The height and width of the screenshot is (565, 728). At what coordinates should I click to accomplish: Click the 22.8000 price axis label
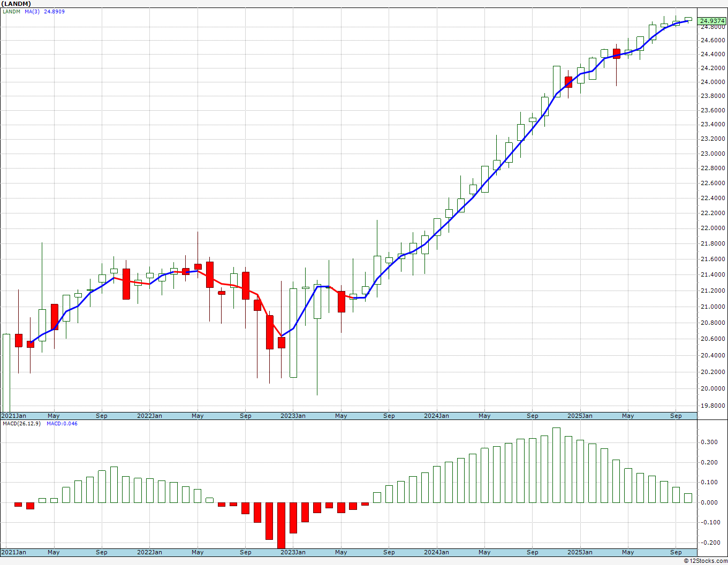712,168
